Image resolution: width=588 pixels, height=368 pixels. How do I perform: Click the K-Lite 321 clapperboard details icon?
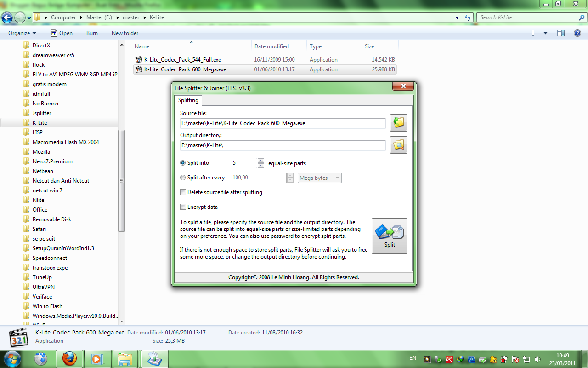(18, 337)
